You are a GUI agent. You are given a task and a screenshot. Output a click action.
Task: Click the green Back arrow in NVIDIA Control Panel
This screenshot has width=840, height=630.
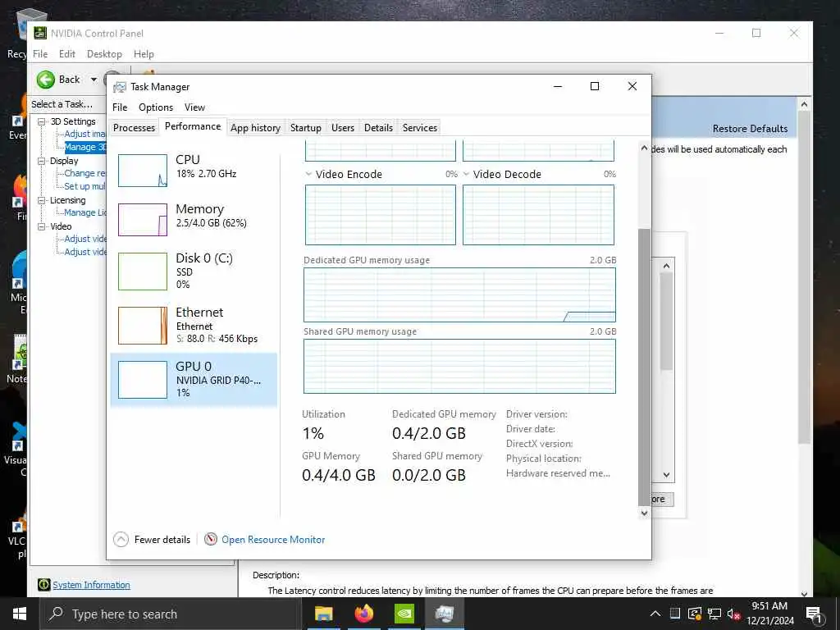pyautogui.click(x=46, y=80)
